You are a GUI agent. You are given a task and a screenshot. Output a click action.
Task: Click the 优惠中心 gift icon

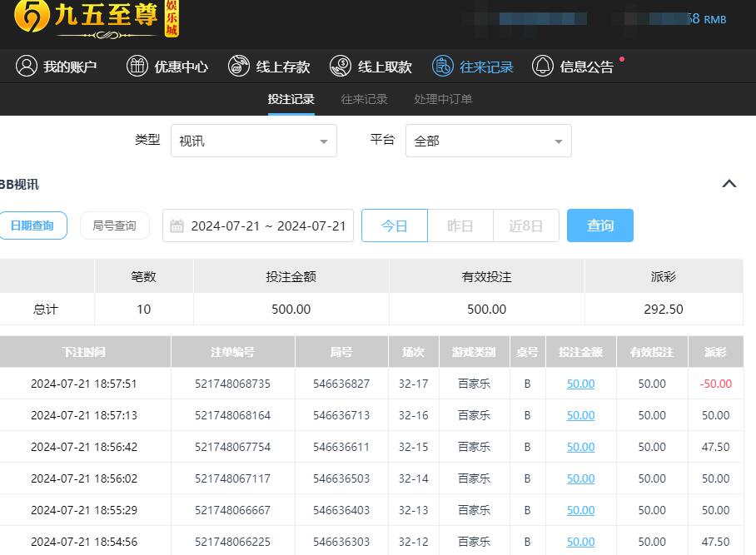pyautogui.click(x=137, y=66)
